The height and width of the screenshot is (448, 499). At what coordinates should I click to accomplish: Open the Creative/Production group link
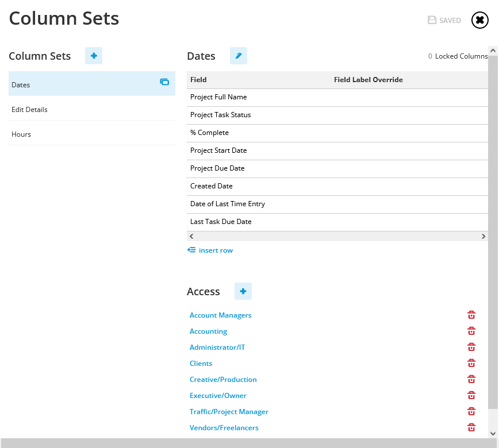point(223,379)
